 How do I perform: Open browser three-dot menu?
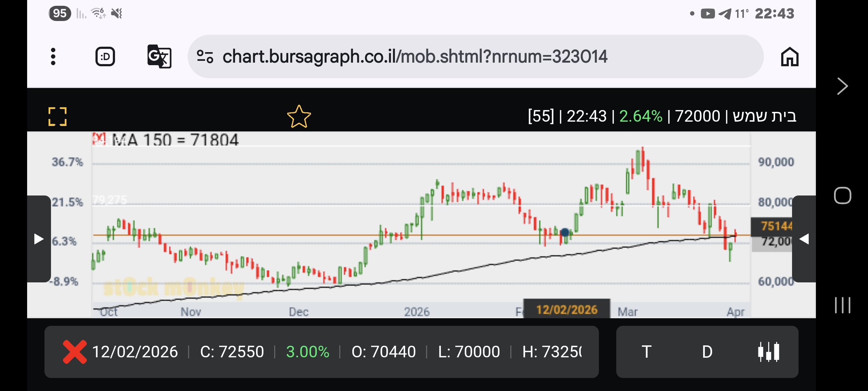pyautogui.click(x=53, y=56)
